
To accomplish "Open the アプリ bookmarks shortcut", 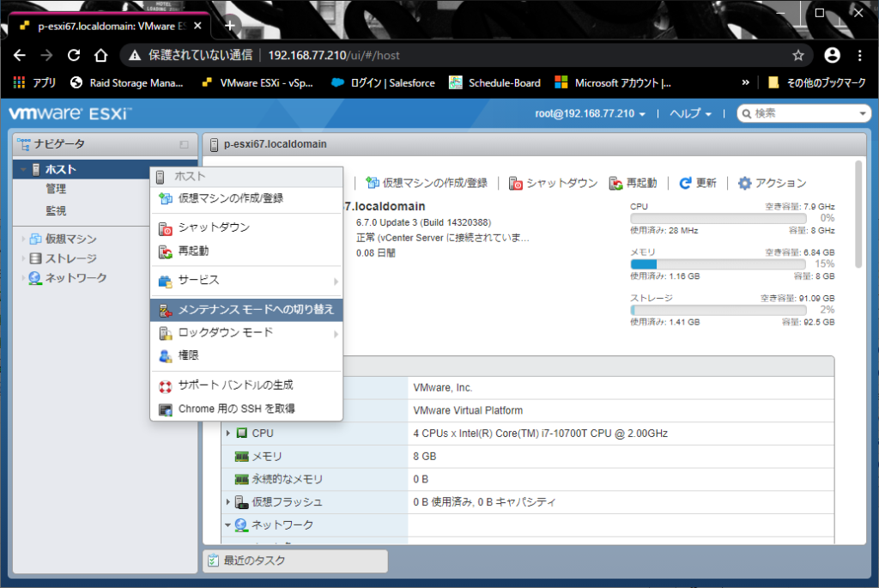I will click(x=34, y=83).
